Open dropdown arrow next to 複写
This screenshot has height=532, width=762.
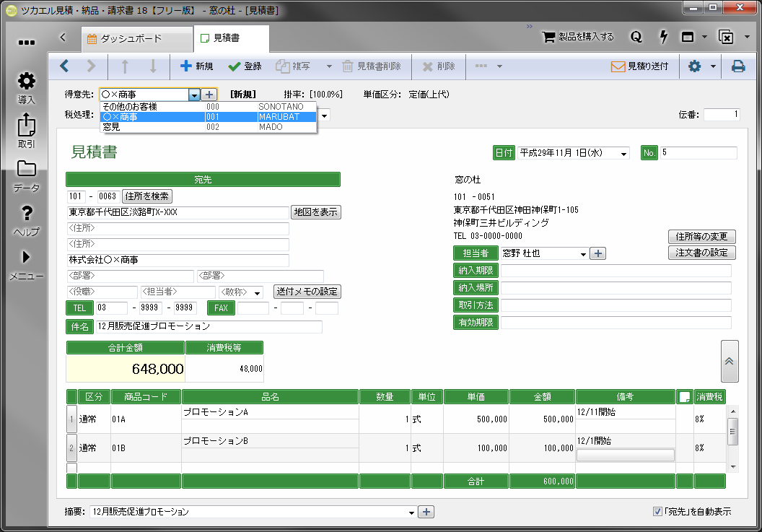[329, 66]
